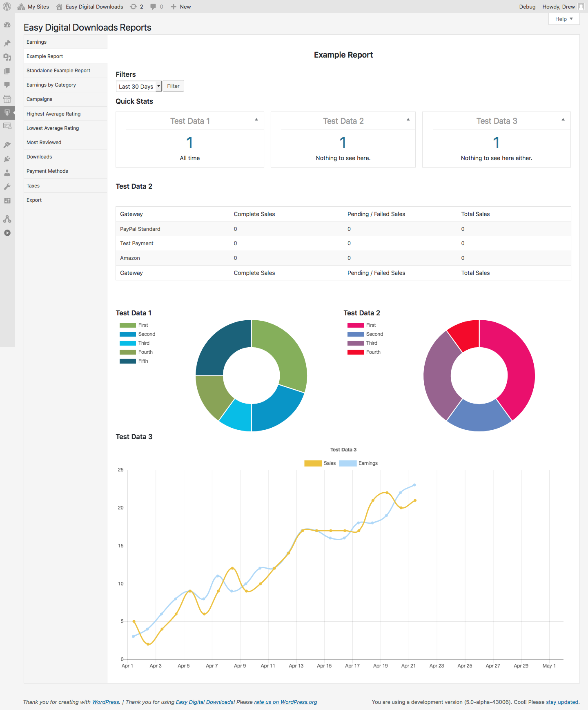Click the site home icon in admin bar

tap(59, 7)
